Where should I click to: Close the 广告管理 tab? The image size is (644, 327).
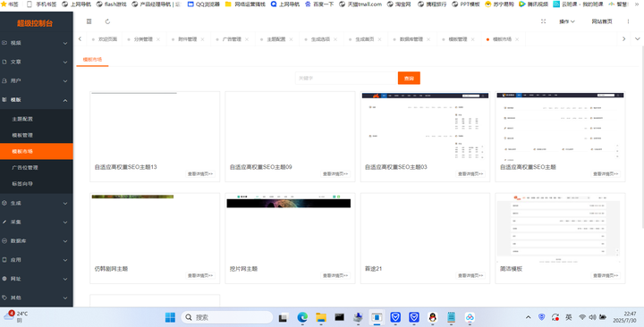[x=247, y=39]
